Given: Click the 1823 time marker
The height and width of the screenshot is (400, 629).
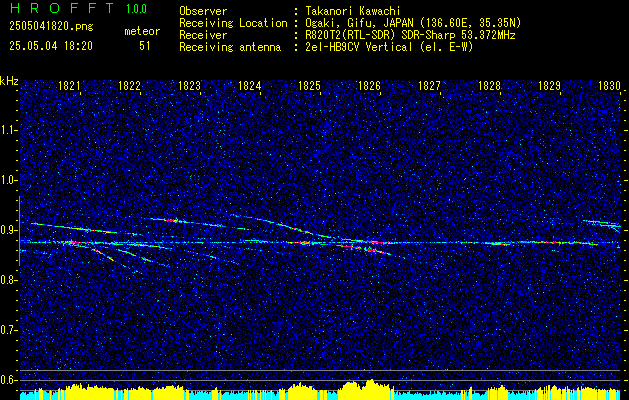Looking at the screenshot, I should (189, 85).
